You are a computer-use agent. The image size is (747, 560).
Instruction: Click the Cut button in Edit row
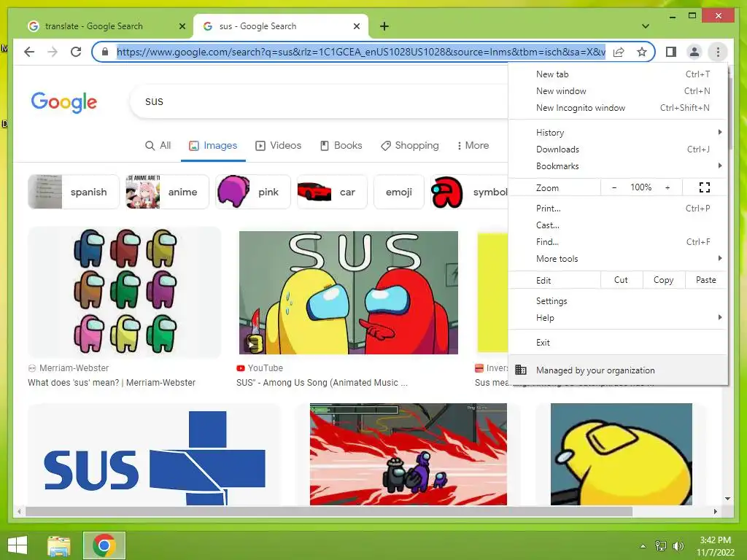coord(622,280)
